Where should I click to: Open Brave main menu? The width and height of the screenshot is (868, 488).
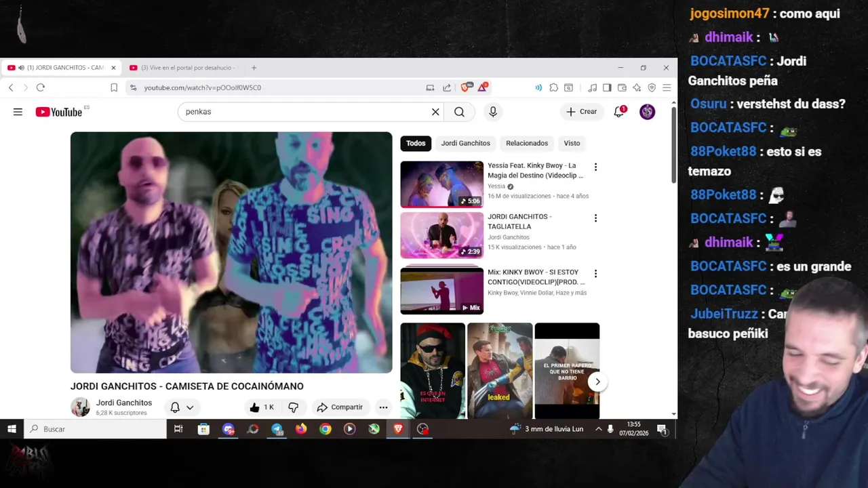point(667,87)
